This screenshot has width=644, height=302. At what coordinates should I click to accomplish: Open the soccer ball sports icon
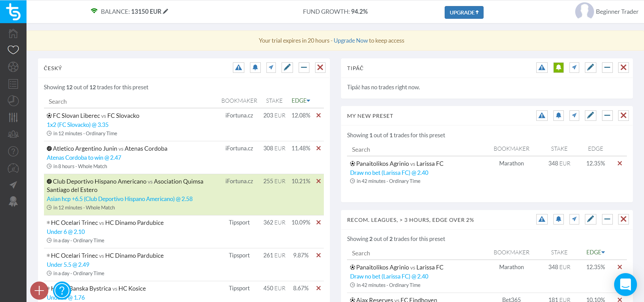[x=13, y=67]
